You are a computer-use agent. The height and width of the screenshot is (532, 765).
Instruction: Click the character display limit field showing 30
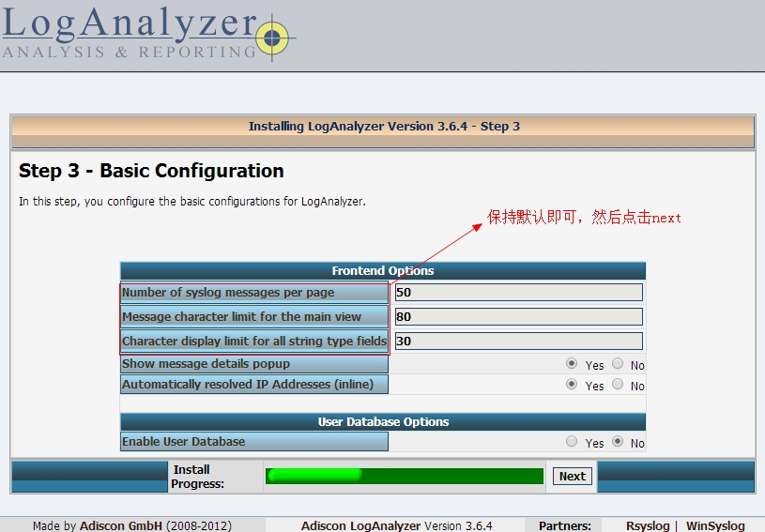coord(519,341)
